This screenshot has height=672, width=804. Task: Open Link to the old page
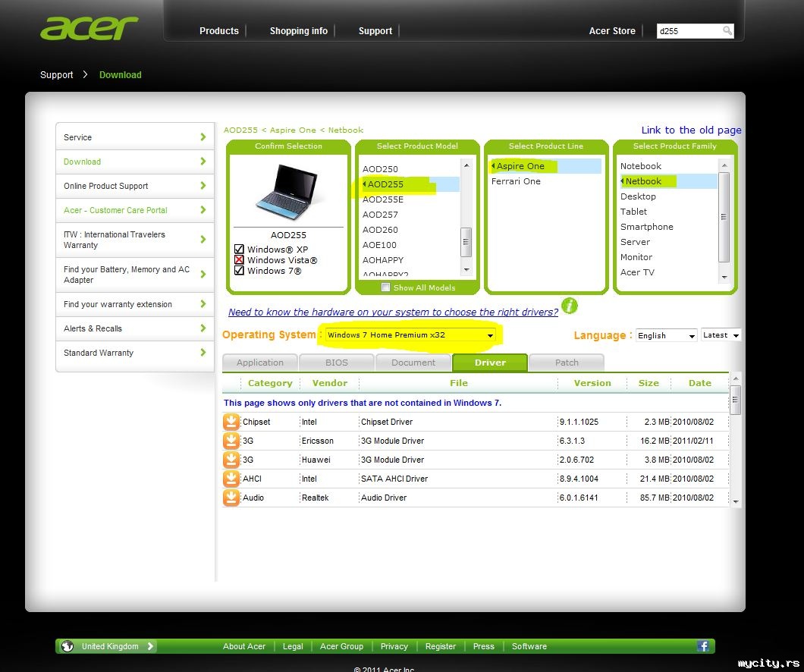pos(691,130)
